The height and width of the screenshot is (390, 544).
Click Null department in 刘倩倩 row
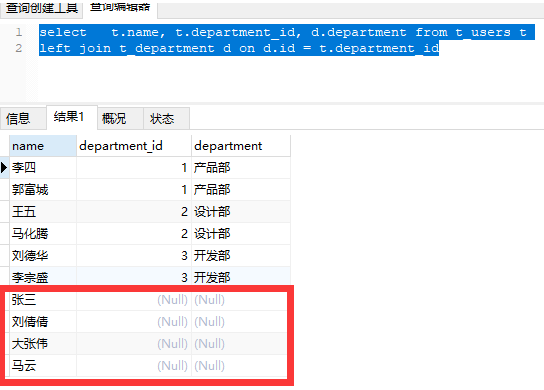tap(239, 322)
